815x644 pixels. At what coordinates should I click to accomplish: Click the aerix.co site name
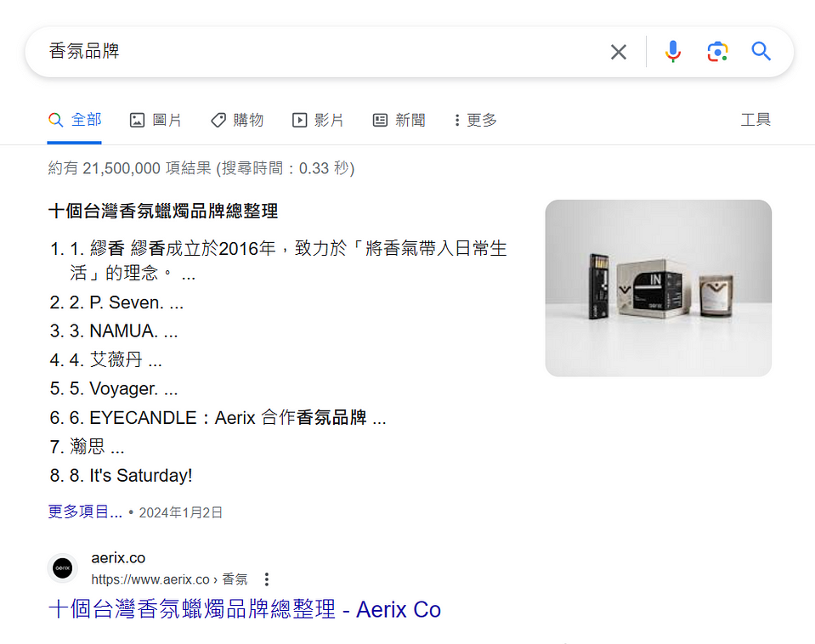point(118,557)
